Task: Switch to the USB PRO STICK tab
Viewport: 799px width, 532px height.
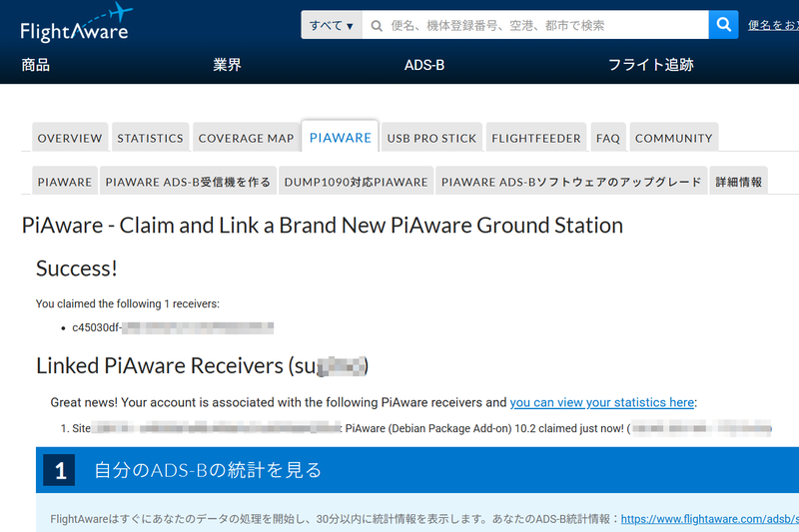Action: pyautogui.click(x=431, y=138)
